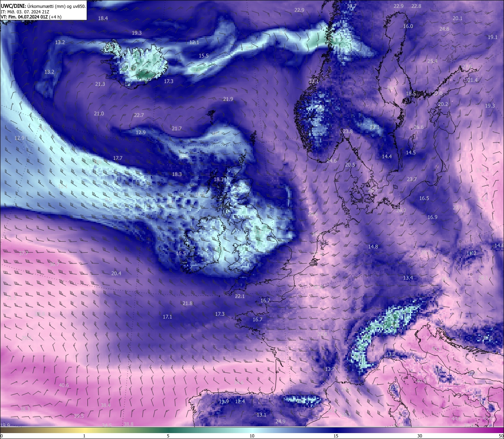The image size is (504, 439).
Task: Click the 13.7 value on the map
Action: click(330, 369)
